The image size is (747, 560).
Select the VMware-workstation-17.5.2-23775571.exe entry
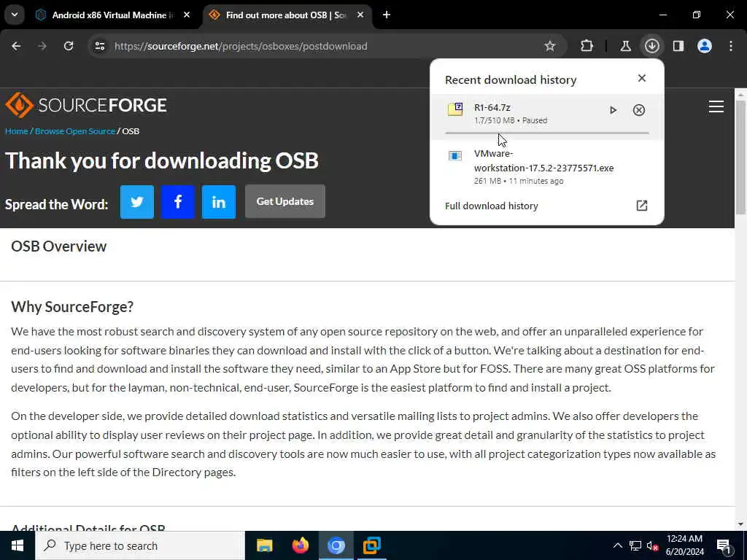point(546,167)
